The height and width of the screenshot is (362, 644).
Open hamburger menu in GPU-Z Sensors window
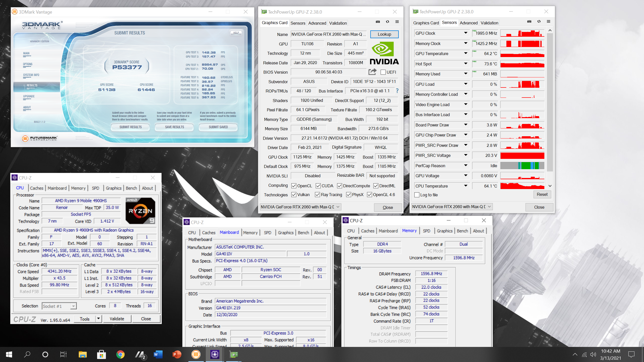pos(549,22)
